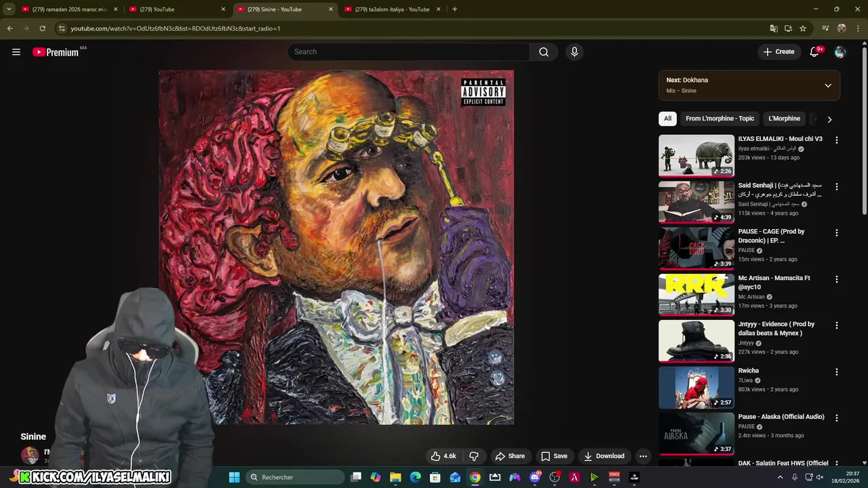Start voice search with microphone icon
This screenshot has height=488, width=868.
(574, 52)
